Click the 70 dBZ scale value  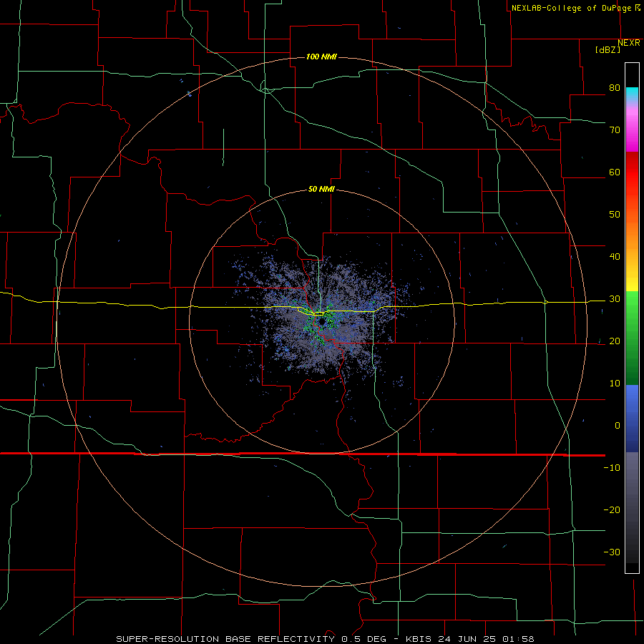(615, 130)
